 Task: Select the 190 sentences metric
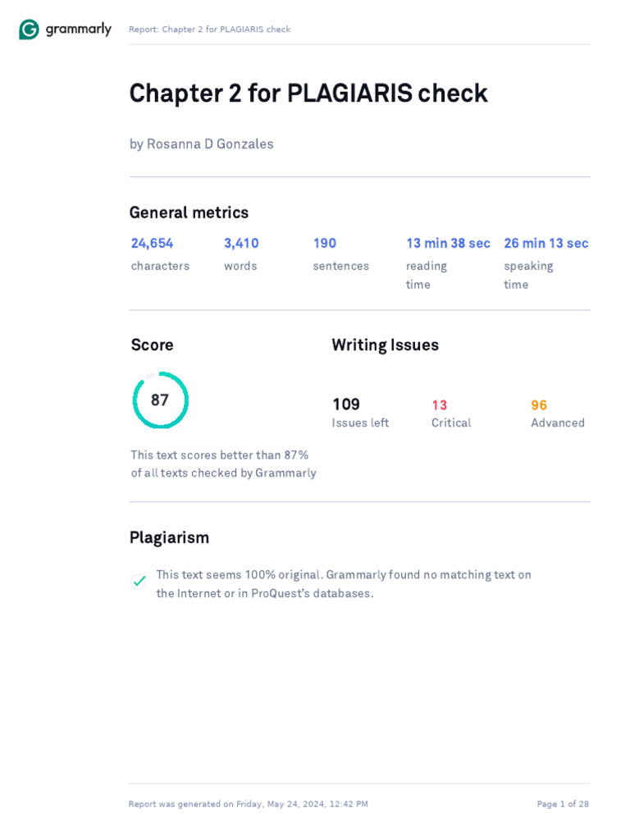pos(341,254)
